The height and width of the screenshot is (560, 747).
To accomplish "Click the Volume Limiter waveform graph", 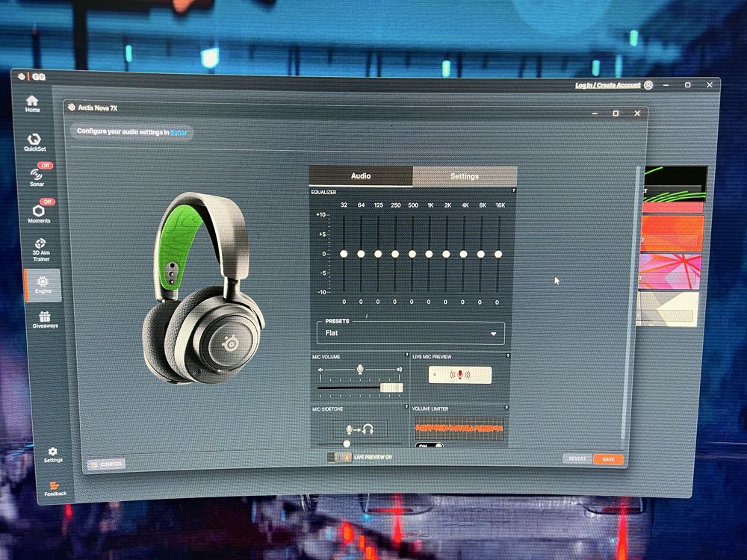I will pyautogui.click(x=459, y=428).
